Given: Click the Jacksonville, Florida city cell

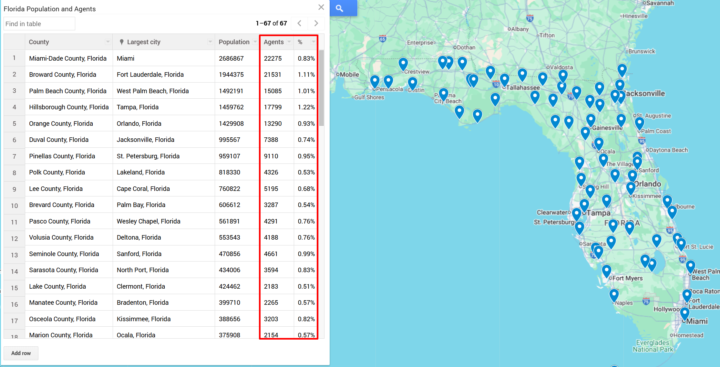Looking at the screenshot, I should pos(163,140).
